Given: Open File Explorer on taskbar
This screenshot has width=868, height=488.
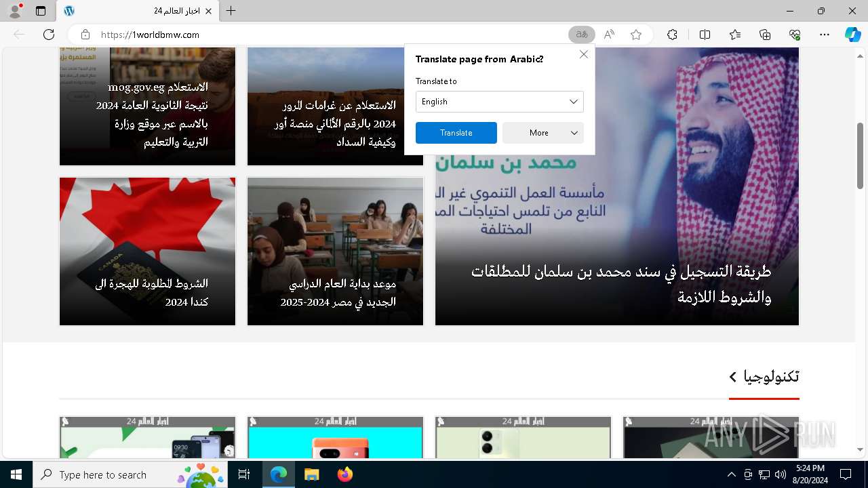Looking at the screenshot, I should [x=311, y=474].
